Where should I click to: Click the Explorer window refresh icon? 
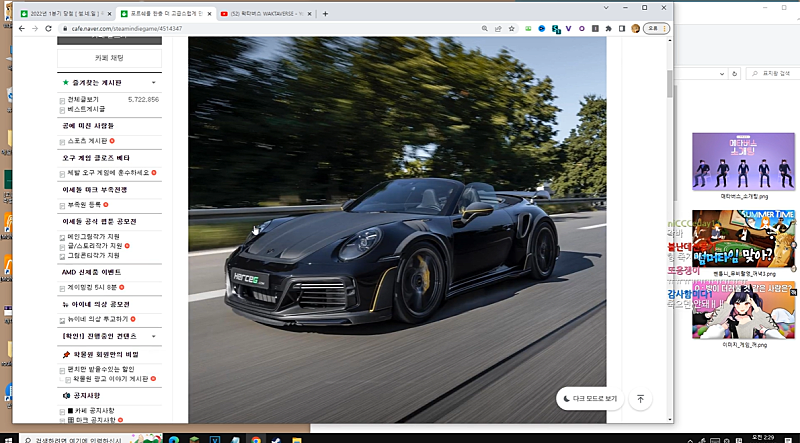click(734, 73)
